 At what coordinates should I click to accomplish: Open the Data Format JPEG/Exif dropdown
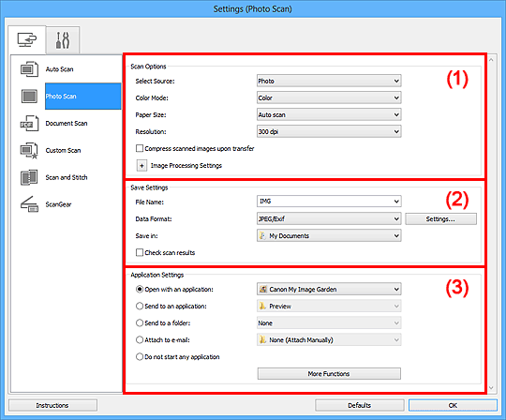pyautogui.click(x=329, y=218)
